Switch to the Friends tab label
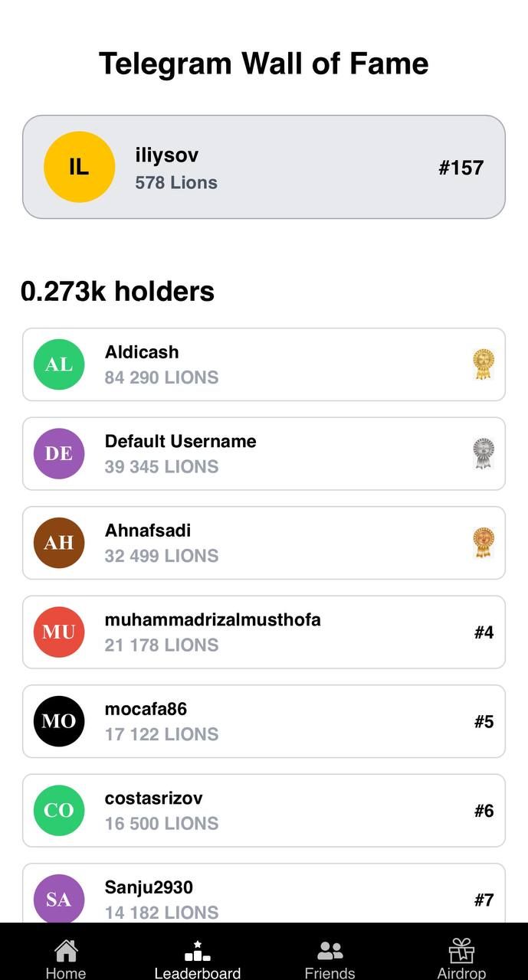The width and height of the screenshot is (528, 980). click(x=330, y=973)
